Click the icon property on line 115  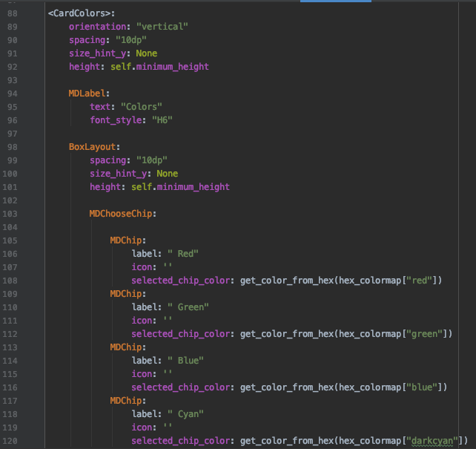(x=142, y=374)
